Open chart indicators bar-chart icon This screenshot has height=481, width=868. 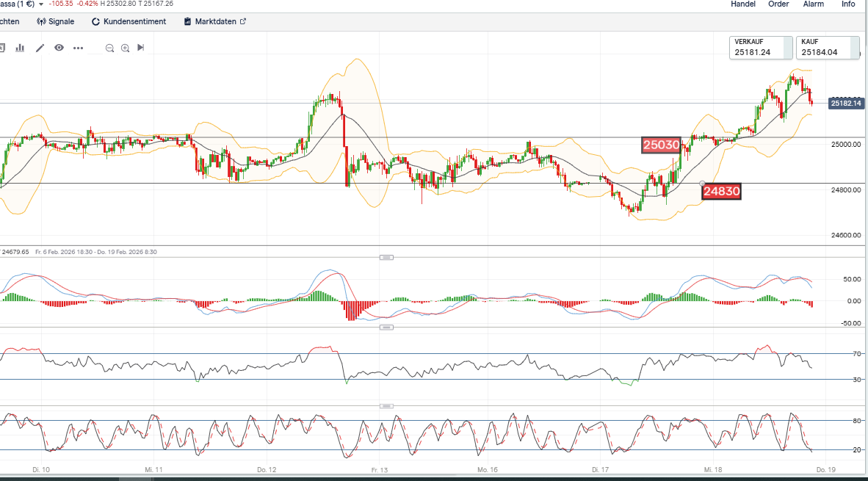coord(20,48)
